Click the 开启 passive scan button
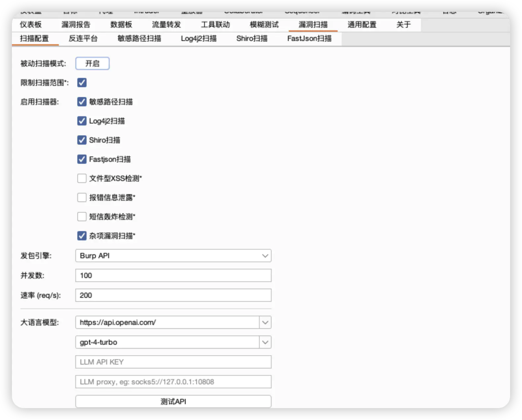The height and width of the screenshot is (420, 522). (x=92, y=63)
